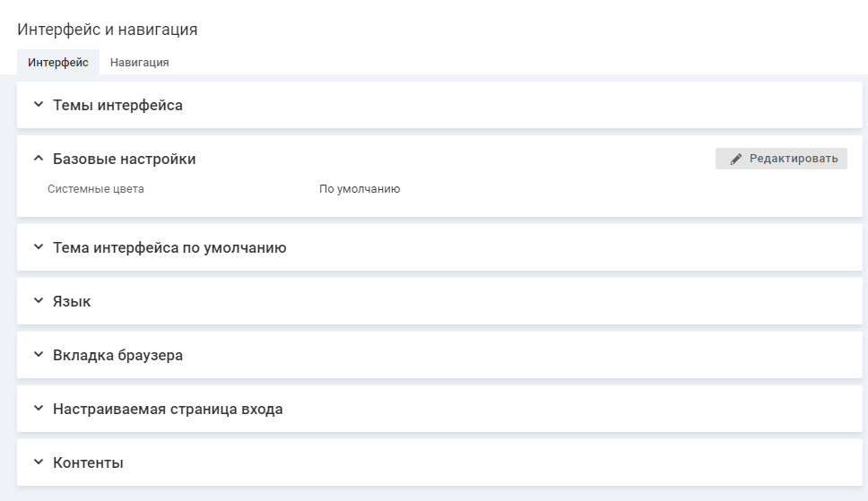Expand Тема интерфейса по умолчанию chevron

point(38,247)
